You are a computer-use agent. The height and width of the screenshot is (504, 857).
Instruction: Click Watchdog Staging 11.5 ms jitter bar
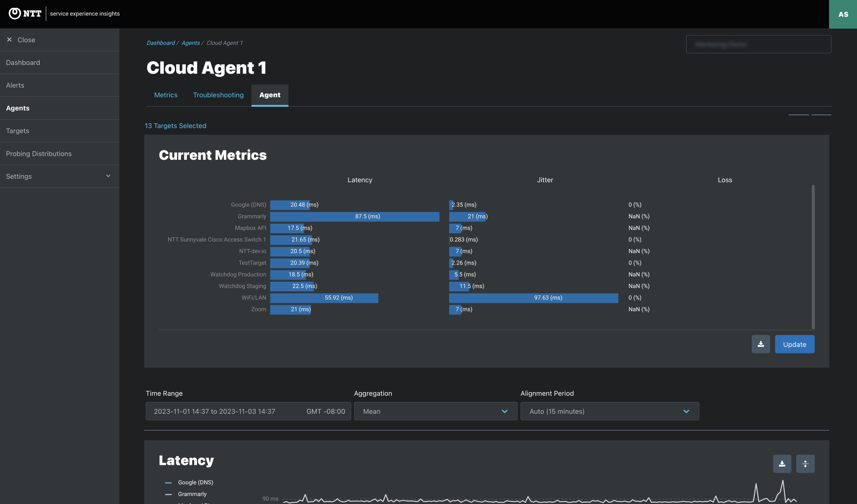(x=460, y=286)
